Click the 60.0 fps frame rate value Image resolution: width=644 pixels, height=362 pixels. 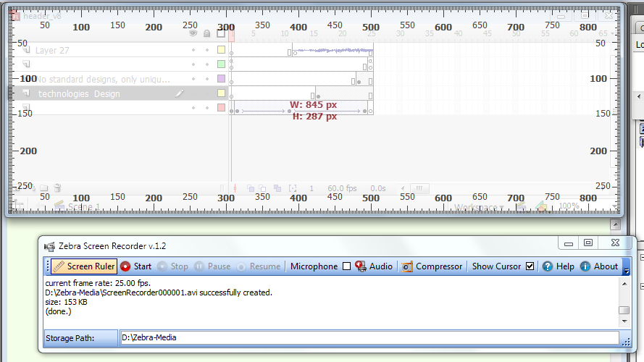pyautogui.click(x=342, y=188)
